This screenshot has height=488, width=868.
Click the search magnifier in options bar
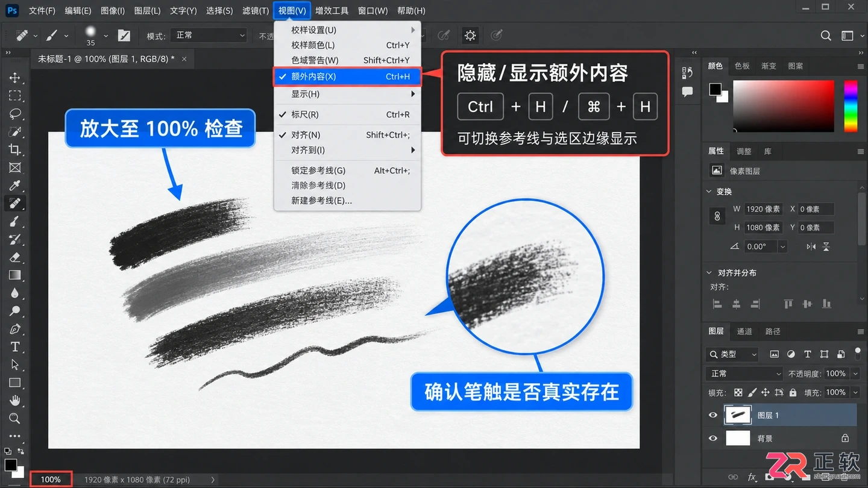point(826,36)
